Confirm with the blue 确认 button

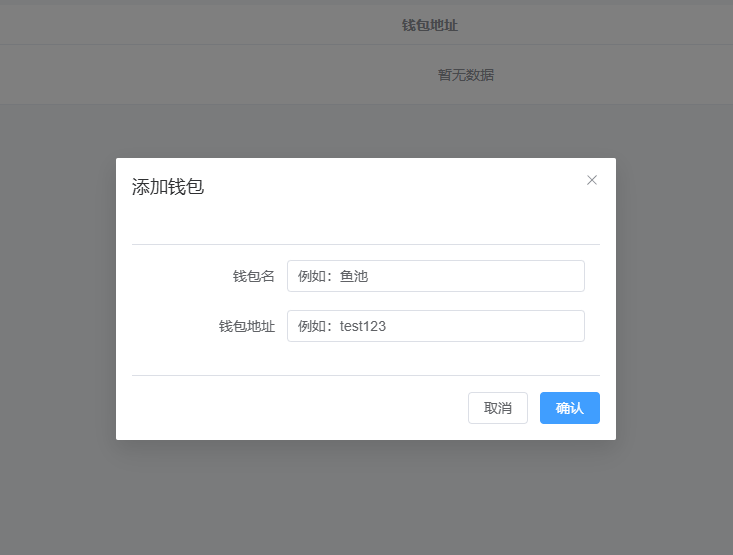click(569, 408)
